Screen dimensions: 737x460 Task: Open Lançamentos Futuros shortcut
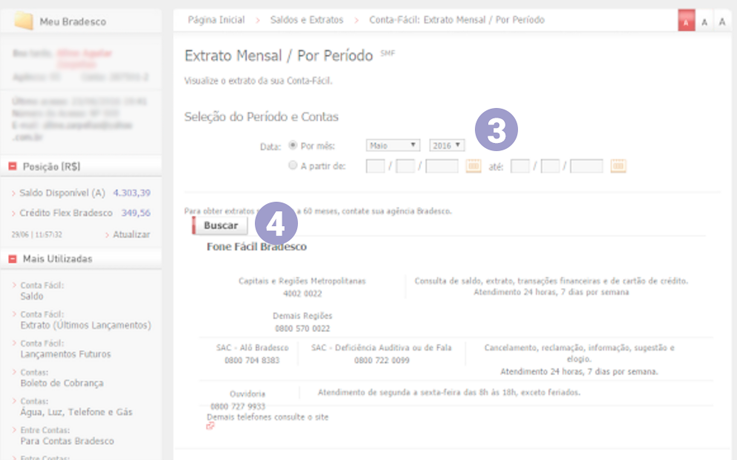click(x=65, y=354)
